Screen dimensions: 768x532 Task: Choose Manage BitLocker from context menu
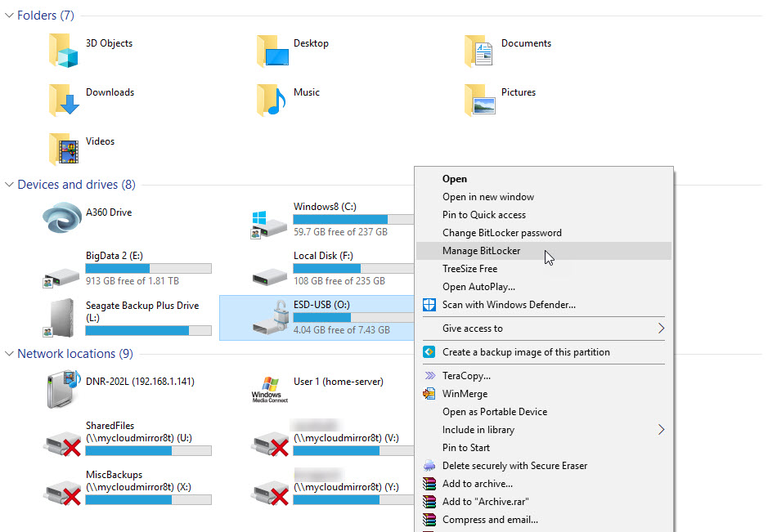coord(481,251)
